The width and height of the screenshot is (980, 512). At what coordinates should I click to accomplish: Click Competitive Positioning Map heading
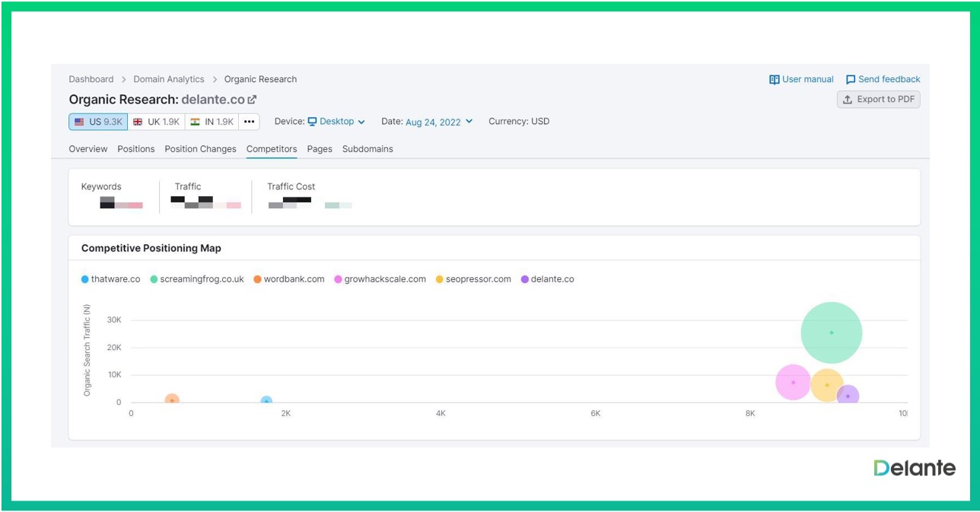click(151, 248)
